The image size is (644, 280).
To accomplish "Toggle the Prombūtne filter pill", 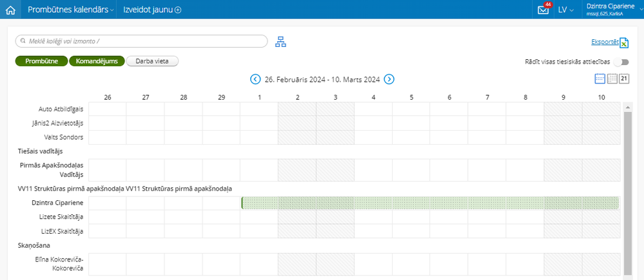I will click(41, 61).
